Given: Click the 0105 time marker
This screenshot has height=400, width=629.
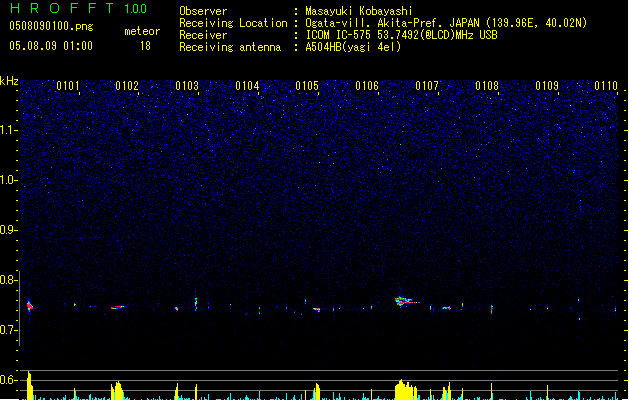Looking at the screenshot, I should click(x=307, y=86).
